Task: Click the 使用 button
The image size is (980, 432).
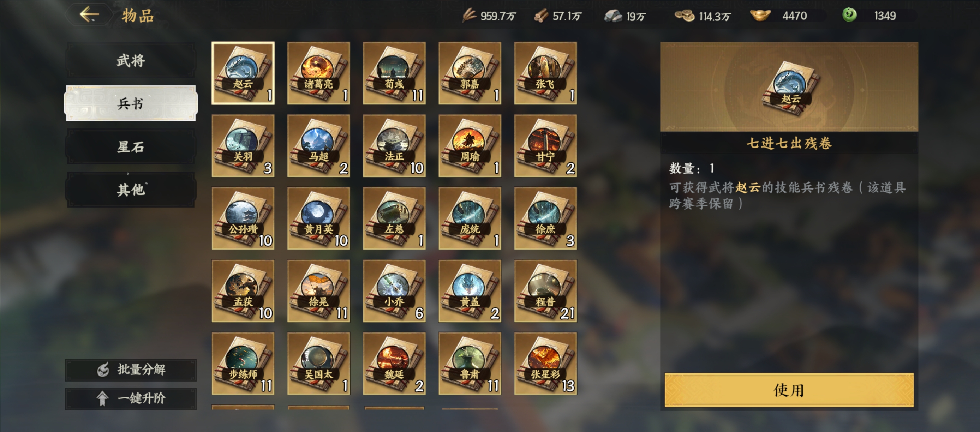Action: pos(789,390)
